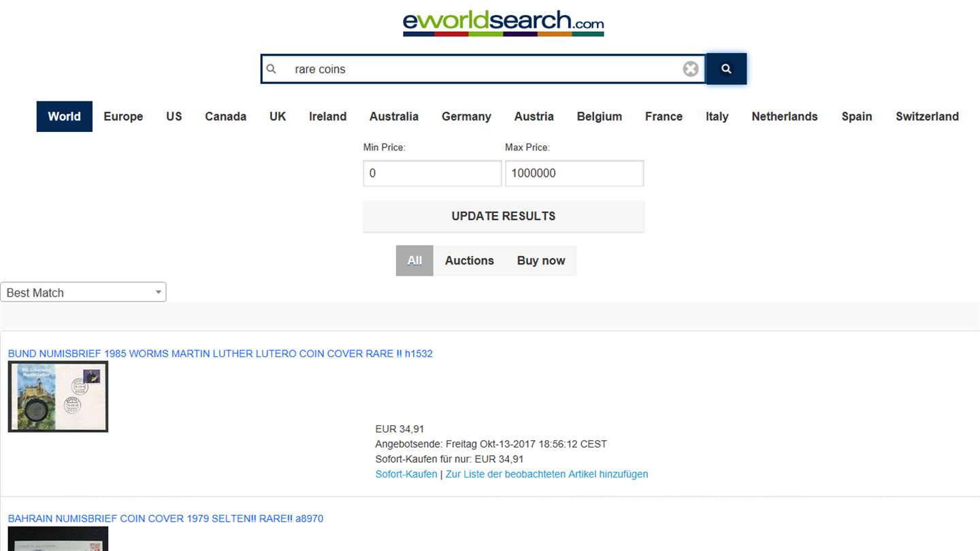The width and height of the screenshot is (980, 551).
Task: Open BAHRAIN NUMISBRIEF COIN COVER 1979 listing
Action: pos(165,519)
